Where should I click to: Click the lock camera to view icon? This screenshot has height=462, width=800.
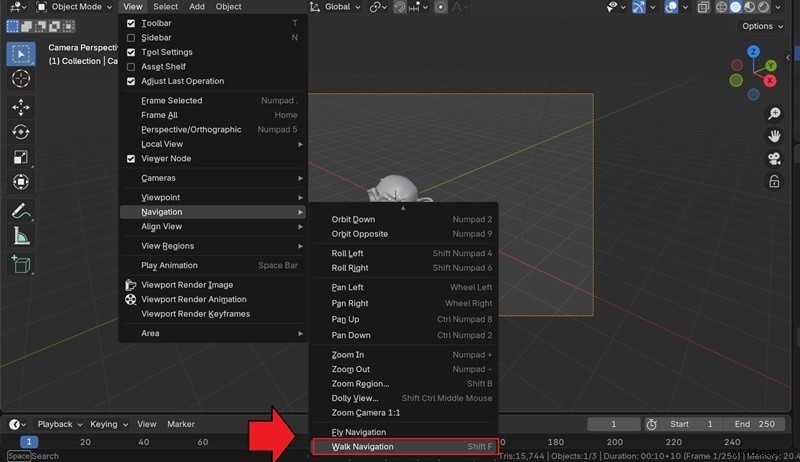[774, 181]
